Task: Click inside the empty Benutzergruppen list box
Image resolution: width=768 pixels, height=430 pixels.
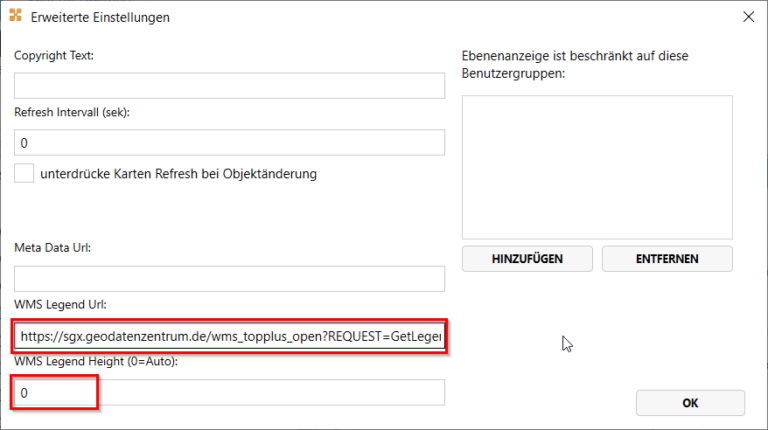Action: tap(597, 166)
